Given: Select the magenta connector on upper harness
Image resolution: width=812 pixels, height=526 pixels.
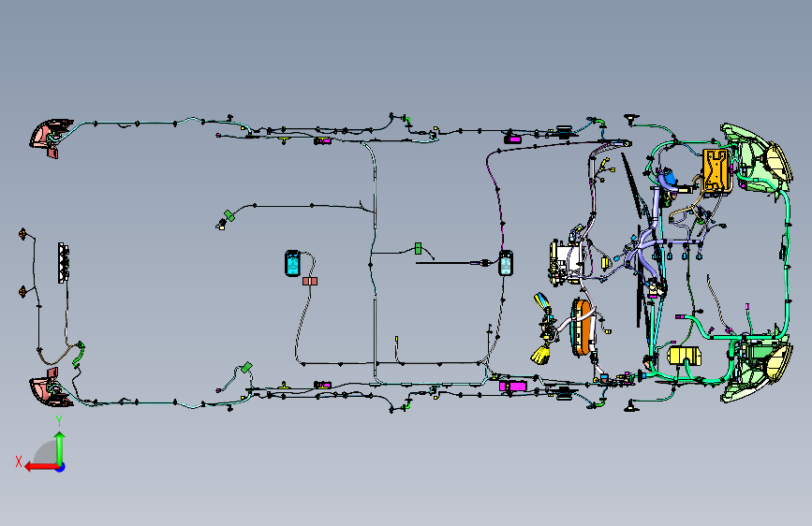Looking at the screenshot, I should pyautogui.click(x=512, y=139).
